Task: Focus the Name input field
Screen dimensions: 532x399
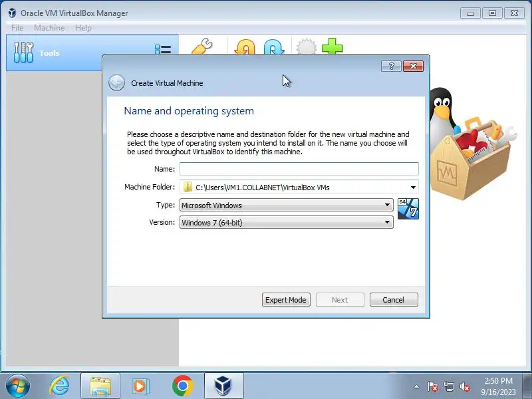Action: (x=299, y=169)
